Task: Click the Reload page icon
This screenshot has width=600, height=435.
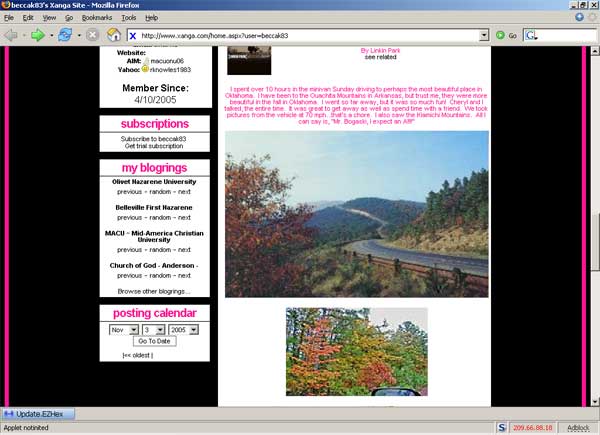Action: [x=65, y=35]
